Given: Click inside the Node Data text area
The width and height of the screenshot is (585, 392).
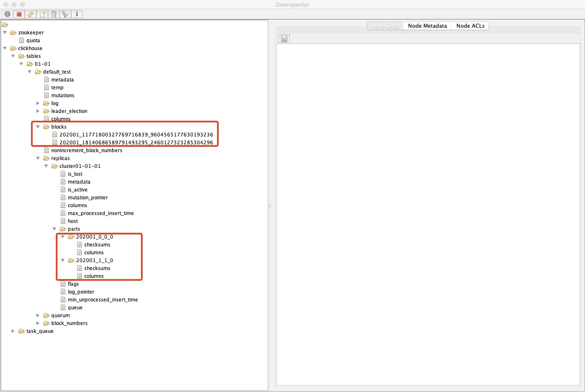Looking at the screenshot, I should tap(428, 215).
